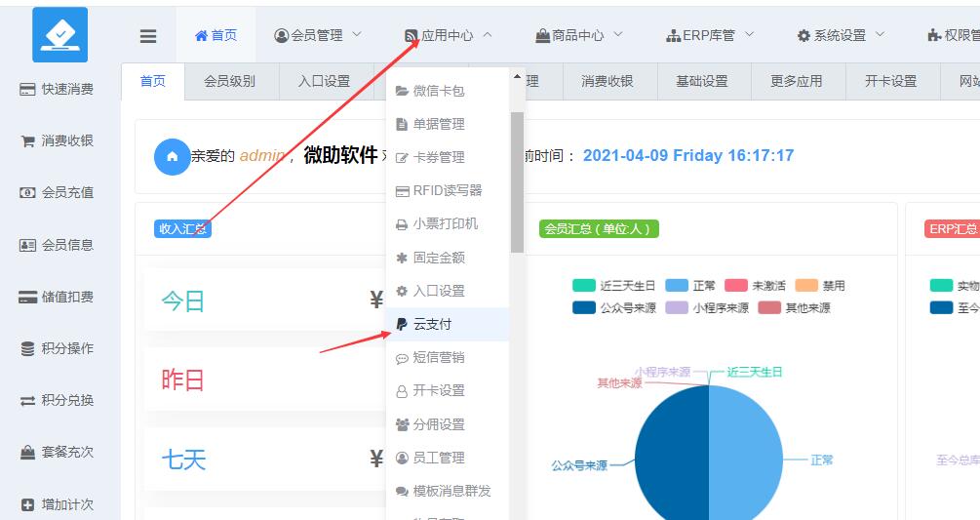
Task: Expand the 商品中心 menu
Action: (579, 35)
